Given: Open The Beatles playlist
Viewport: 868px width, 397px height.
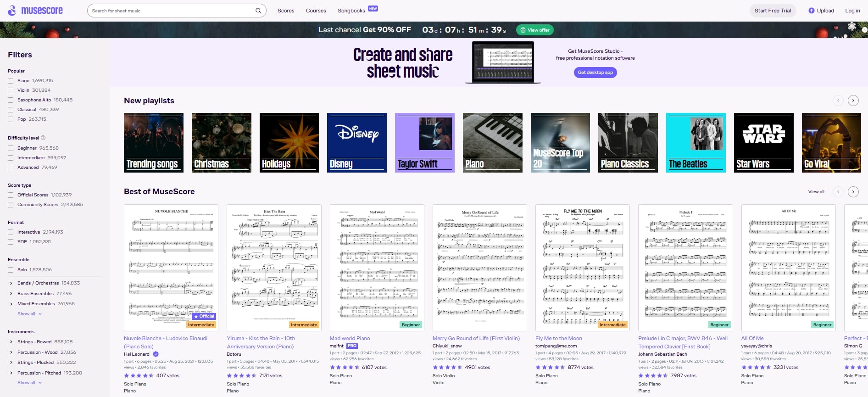Looking at the screenshot, I should tap(696, 143).
